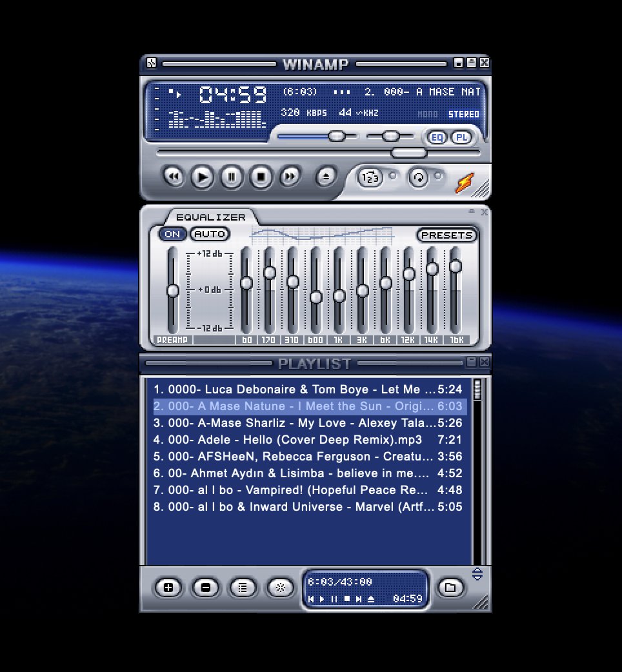Click the 12K band slider knob
Screen dimensions: 622x672
pos(409,274)
